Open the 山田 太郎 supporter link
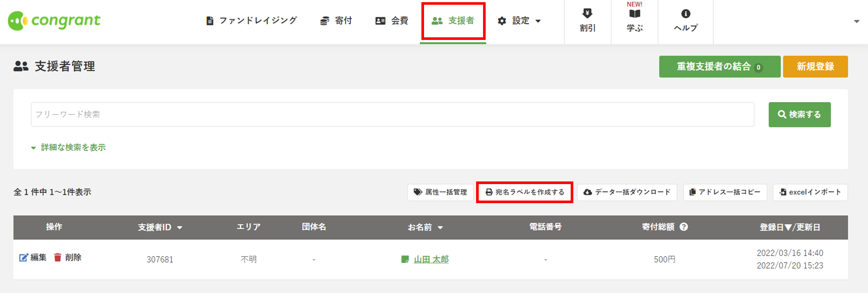The image size is (868, 293). [431, 259]
